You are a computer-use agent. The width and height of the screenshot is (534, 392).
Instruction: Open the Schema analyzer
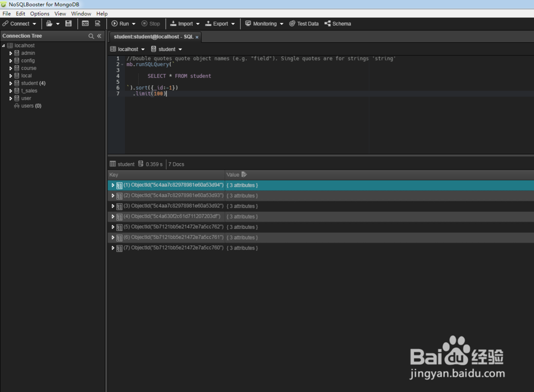[x=337, y=24]
